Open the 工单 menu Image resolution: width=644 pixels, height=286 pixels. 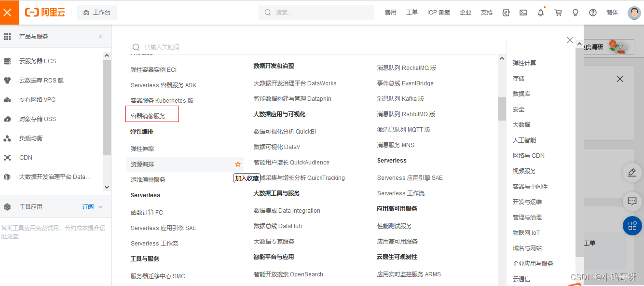pyautogui.click(x=412, y=13)
